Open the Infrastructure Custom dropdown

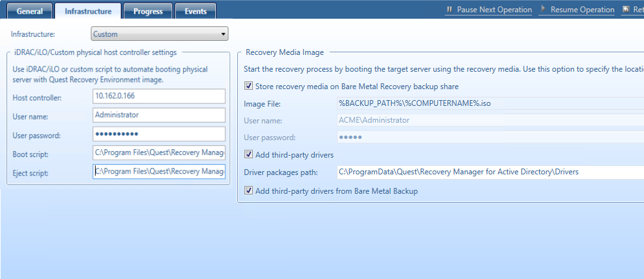[x=159, y=34]
